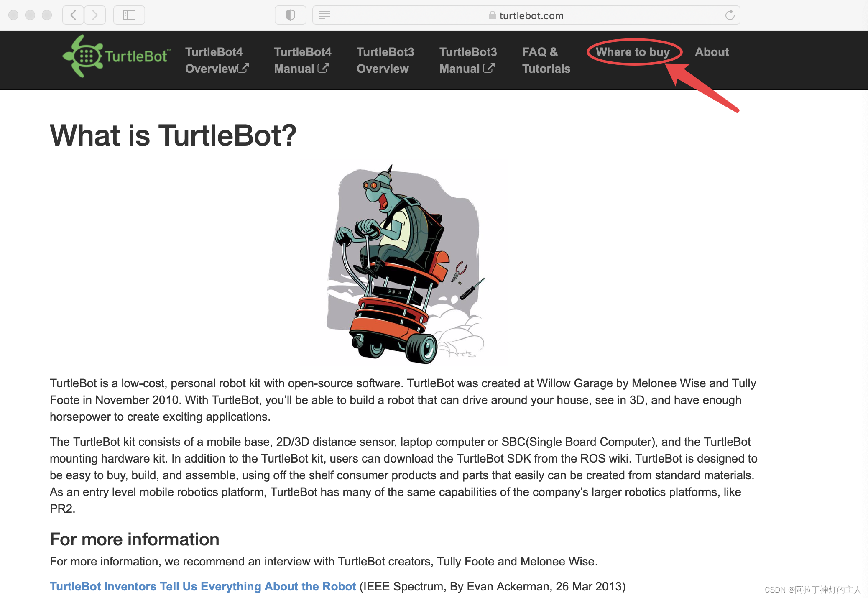Screen dimensions: 868x598
Task: Open the TurtleBot4 Overview external link
Action: pyautogui.click(x=217, y=60)
